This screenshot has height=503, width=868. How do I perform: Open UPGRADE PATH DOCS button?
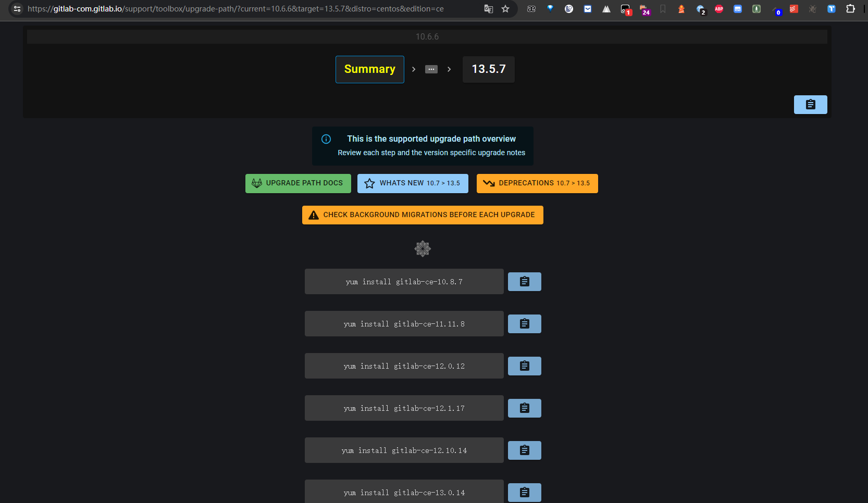(298, 183)
